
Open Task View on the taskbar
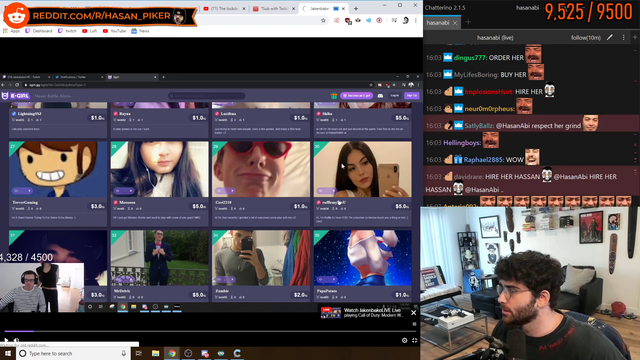139,353
